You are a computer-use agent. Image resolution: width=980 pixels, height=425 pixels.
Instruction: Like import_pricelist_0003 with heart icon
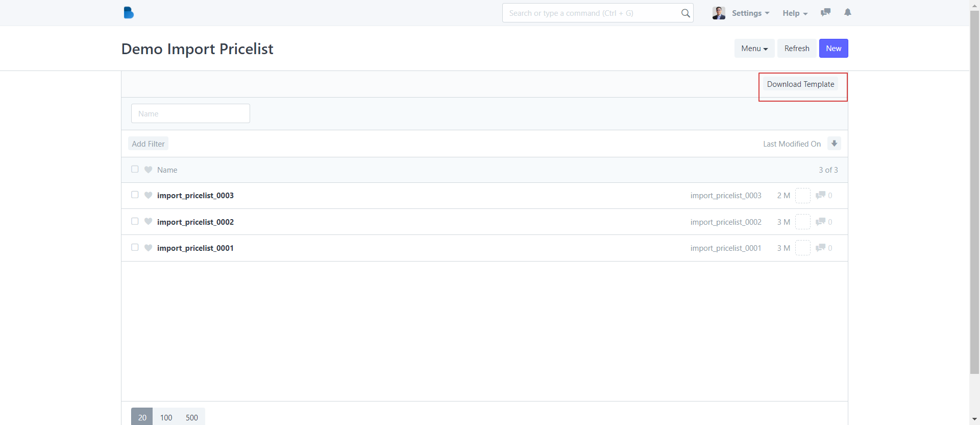pyautogui.click(x=149, y=195)
